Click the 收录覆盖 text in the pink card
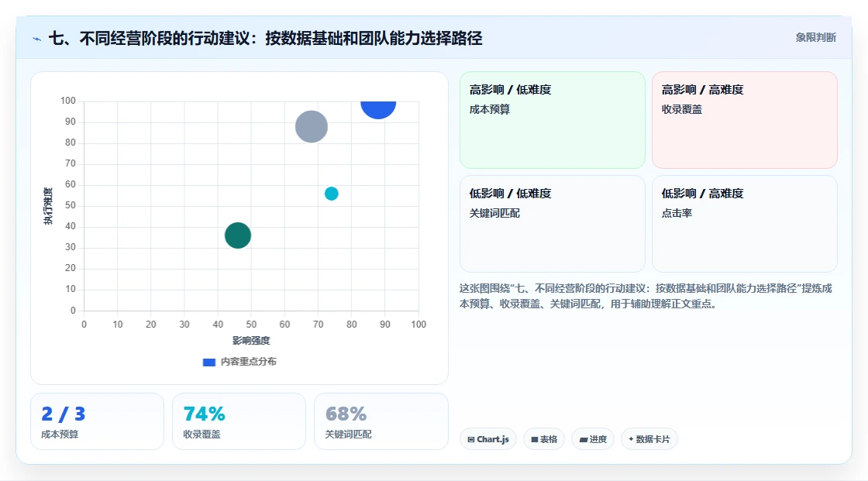 681,109
